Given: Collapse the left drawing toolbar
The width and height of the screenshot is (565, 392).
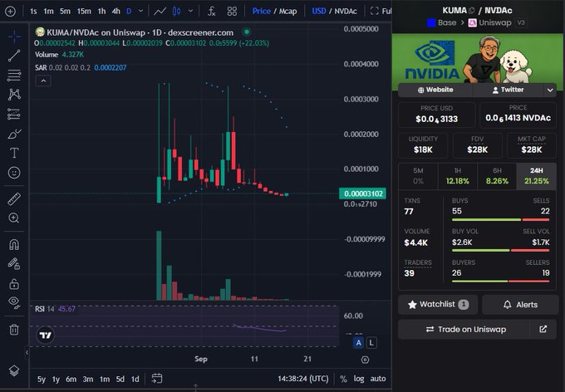Looking at the screenshot, I should 27,352.
